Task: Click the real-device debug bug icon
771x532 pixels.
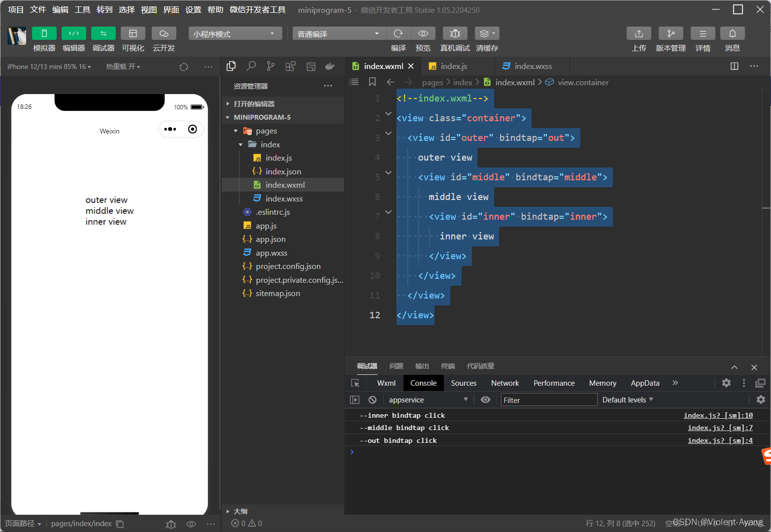Action: click(x=455, y=33)
